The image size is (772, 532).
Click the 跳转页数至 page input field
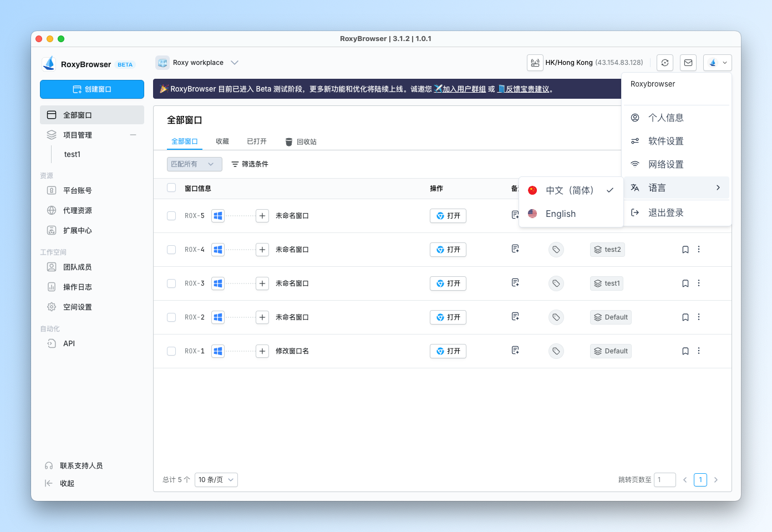click(665, 480)
